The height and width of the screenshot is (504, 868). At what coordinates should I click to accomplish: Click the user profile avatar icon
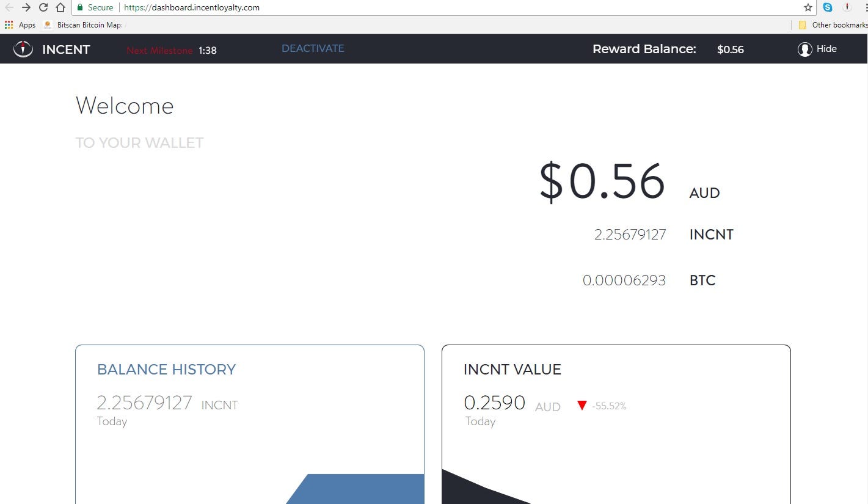coord(804,49)
